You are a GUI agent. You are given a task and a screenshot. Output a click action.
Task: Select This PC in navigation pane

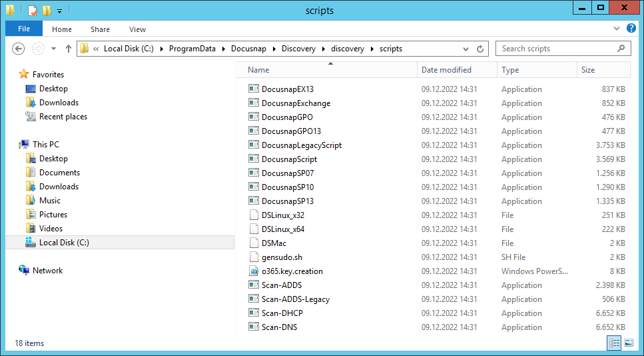point(45,144)
